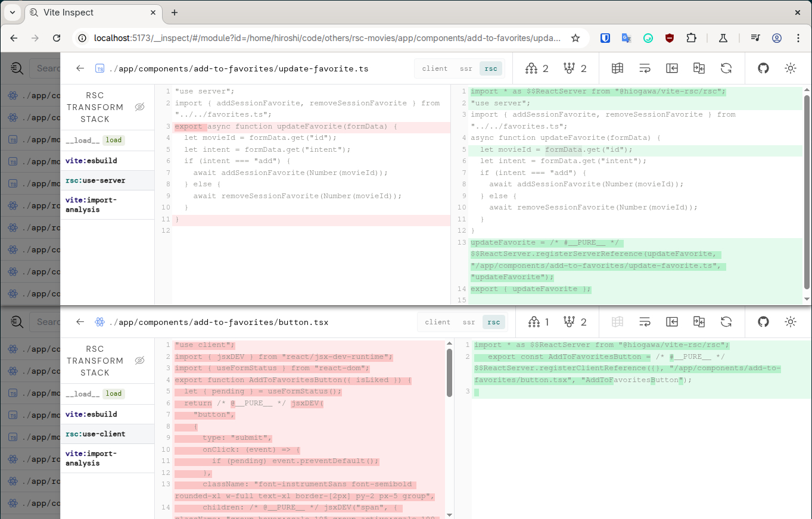Click source map icon in top panel
The image size is (812, 519).
(617, 68)
